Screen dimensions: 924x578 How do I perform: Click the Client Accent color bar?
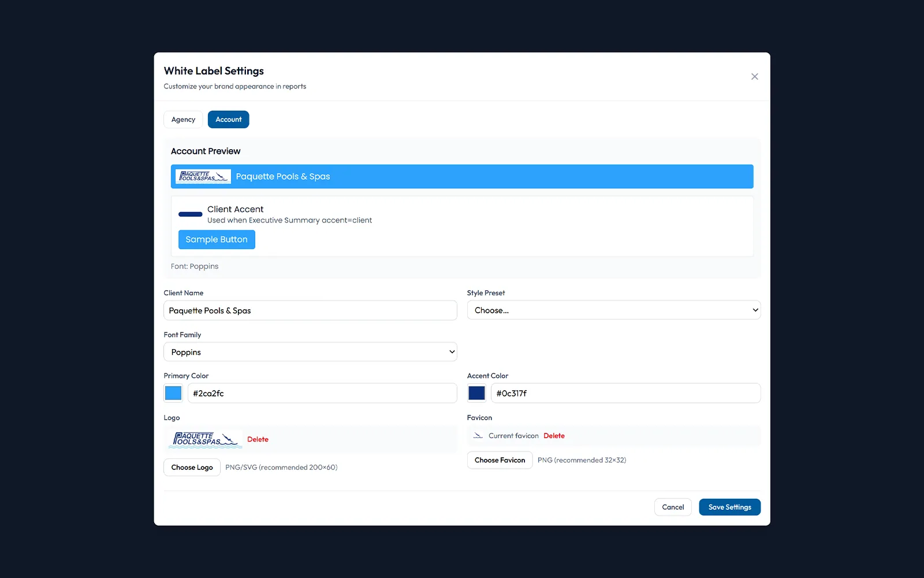point(189,214)
